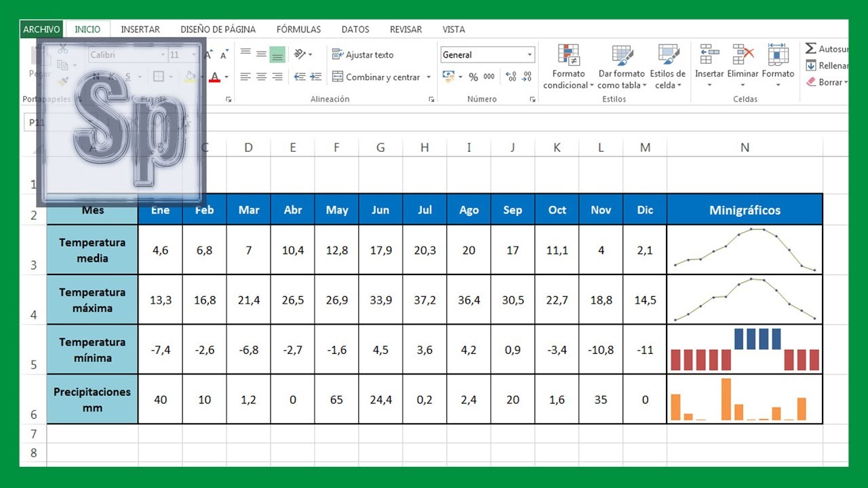Click cell containing 24,4
The image size is (868, 488).
point(380,399)
